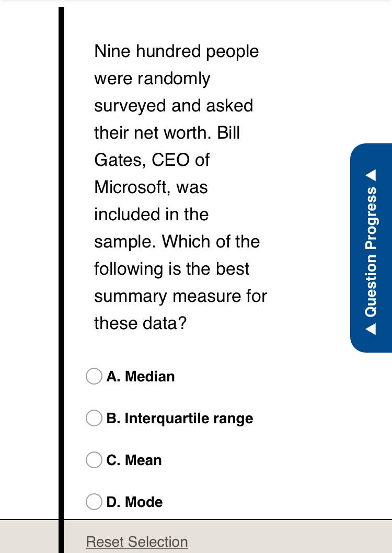Click the 'D. Mode' answer label text
This screenshot has height=553, width=392.
134,502
